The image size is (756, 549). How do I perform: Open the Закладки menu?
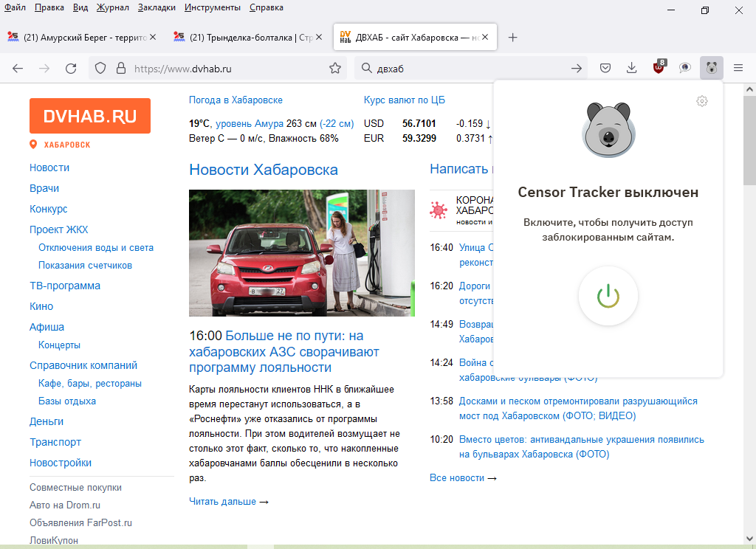coord(157,7)
